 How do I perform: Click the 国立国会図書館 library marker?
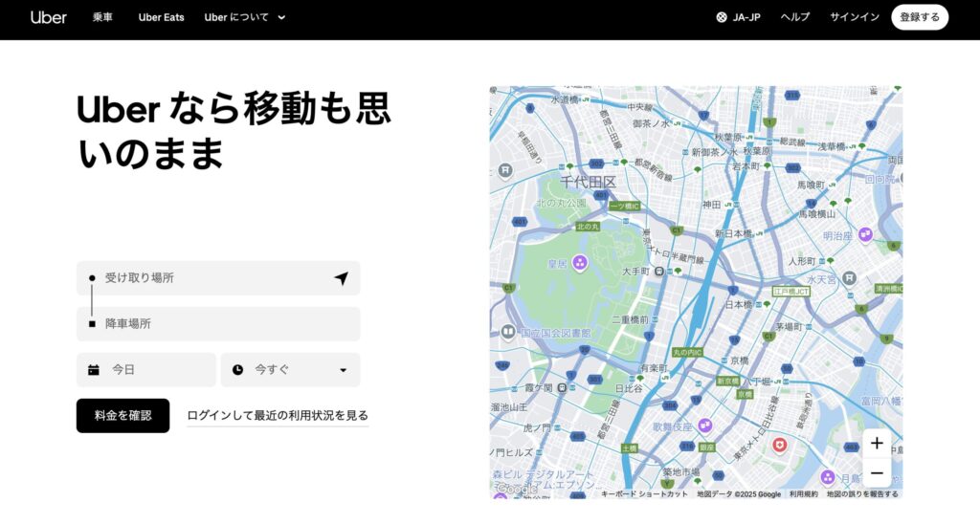508,331
